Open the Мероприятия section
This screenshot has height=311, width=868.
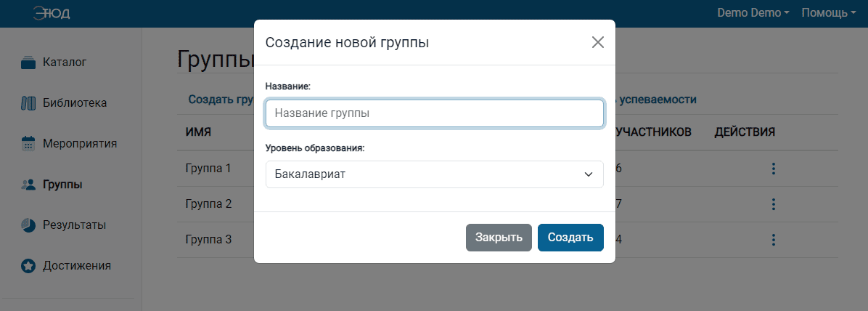(x=80, y=144)
